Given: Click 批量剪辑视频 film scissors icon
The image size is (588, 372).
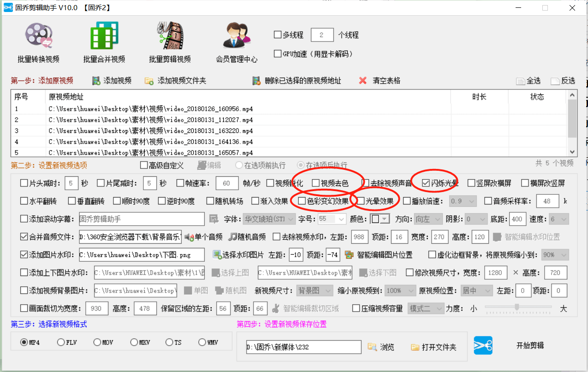Looking at the screenshot, I should point(169,36).
